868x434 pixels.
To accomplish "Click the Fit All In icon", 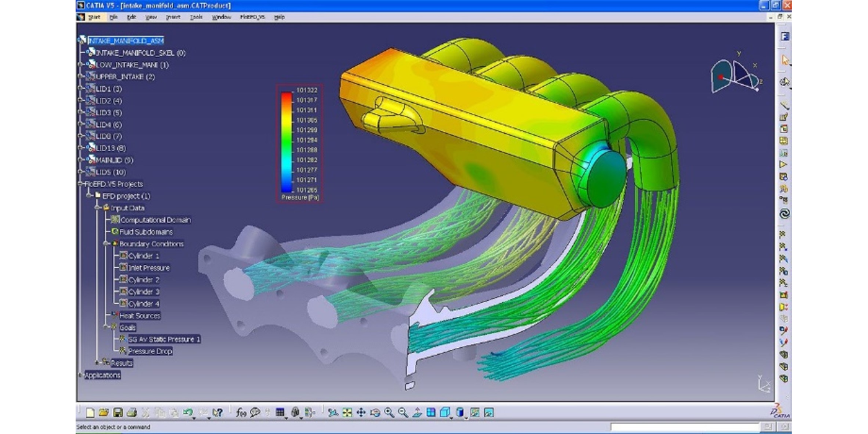I will click(347, 412).
